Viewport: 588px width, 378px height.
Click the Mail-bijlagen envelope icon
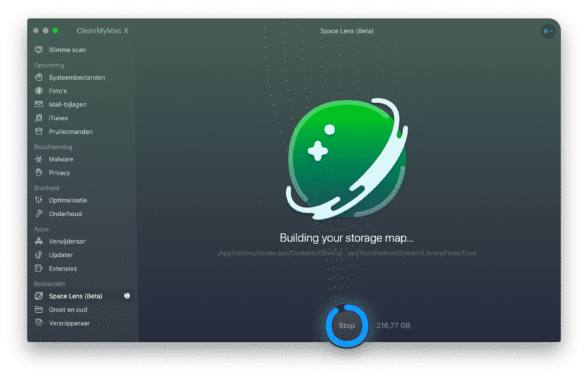39,104
